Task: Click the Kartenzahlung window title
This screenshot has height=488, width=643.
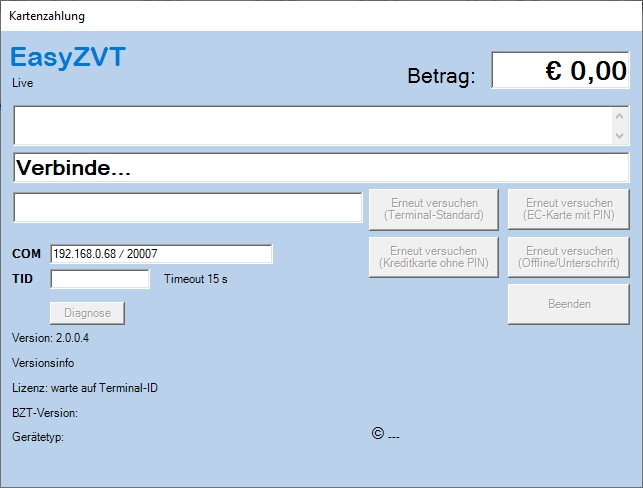Action: (47, 16)
